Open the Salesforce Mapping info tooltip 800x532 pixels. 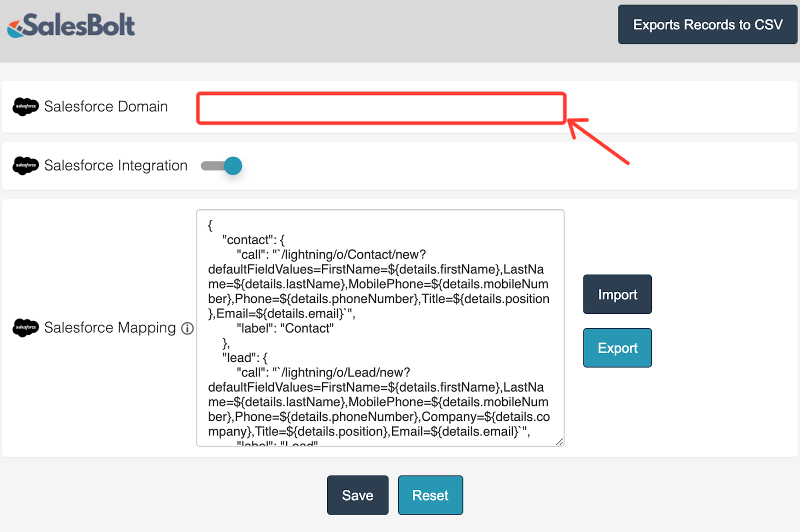(x=187, y=329)
